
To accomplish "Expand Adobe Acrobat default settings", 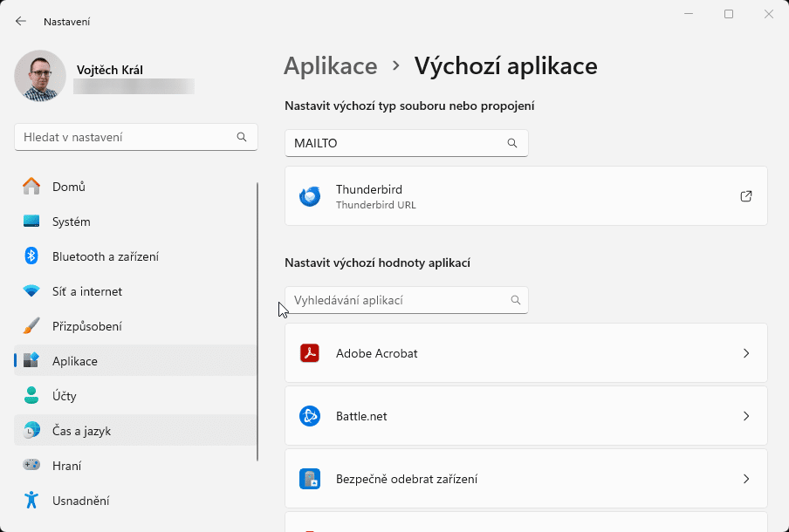I will click(x=746, y=353).
